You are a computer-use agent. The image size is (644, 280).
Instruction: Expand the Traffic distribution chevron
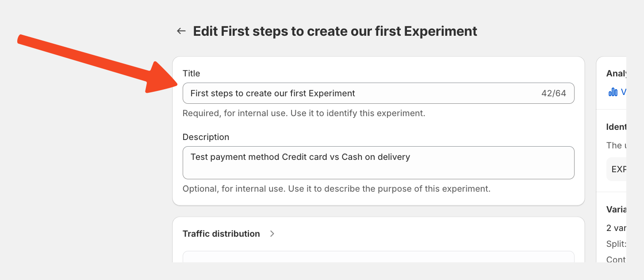click(272, 234)
